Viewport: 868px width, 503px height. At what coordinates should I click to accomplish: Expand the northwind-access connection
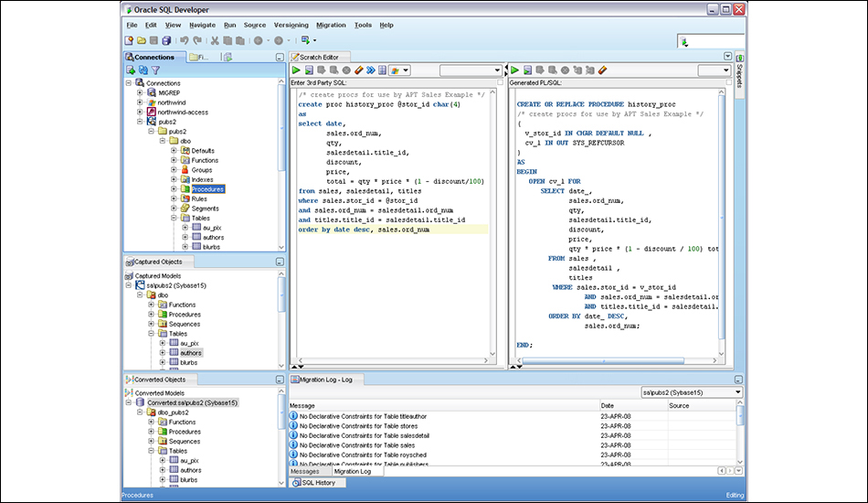tap(140, 112)
